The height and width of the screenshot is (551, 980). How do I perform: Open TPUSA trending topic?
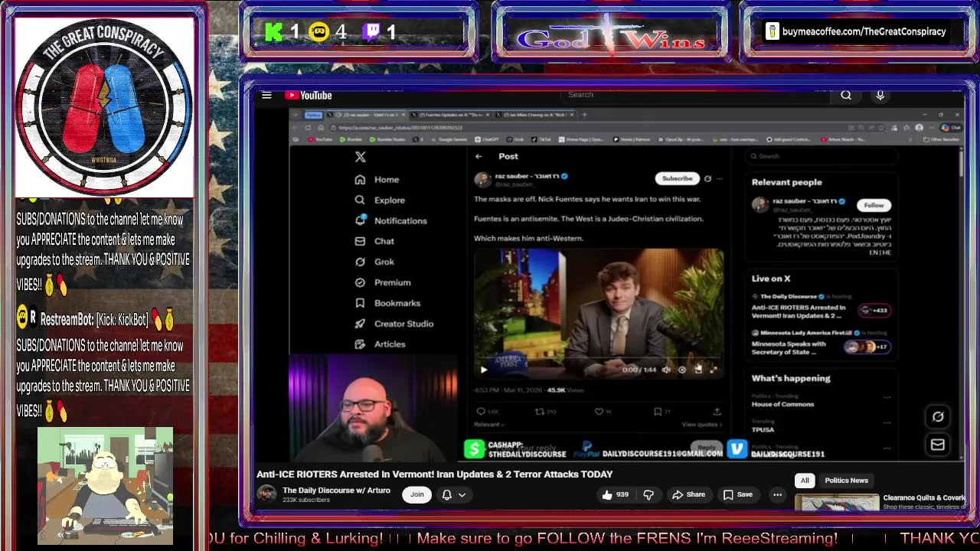click(763, 429)
